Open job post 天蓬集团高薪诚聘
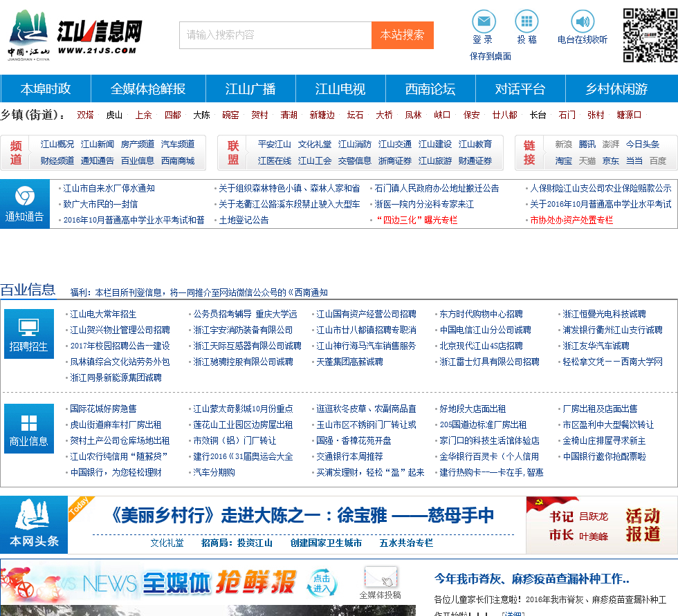 tap(349, 362)
